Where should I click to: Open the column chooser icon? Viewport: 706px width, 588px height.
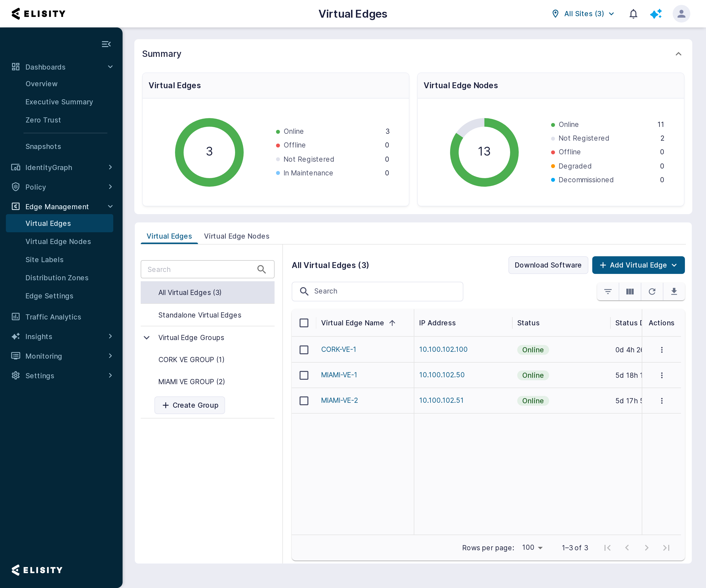[630, 291]
